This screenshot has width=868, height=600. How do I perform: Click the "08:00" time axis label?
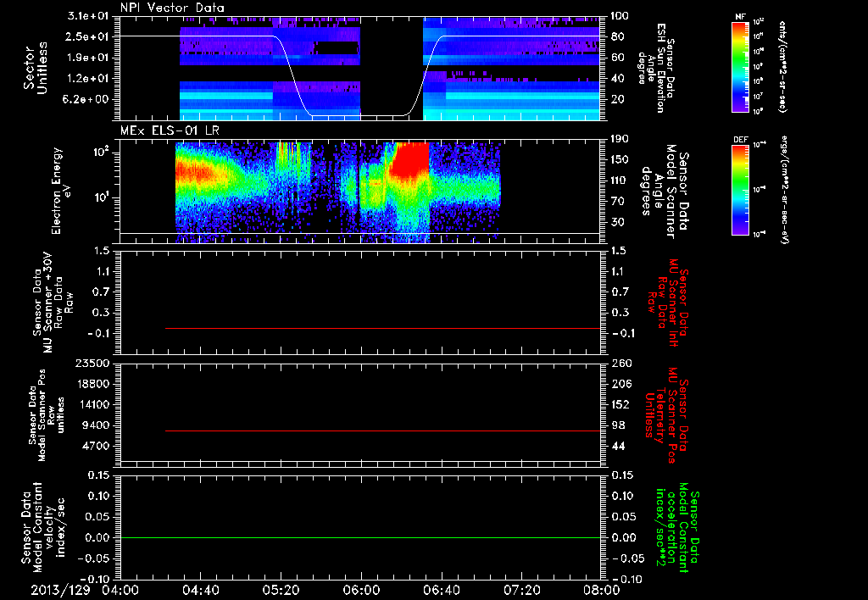click(602, 590)
